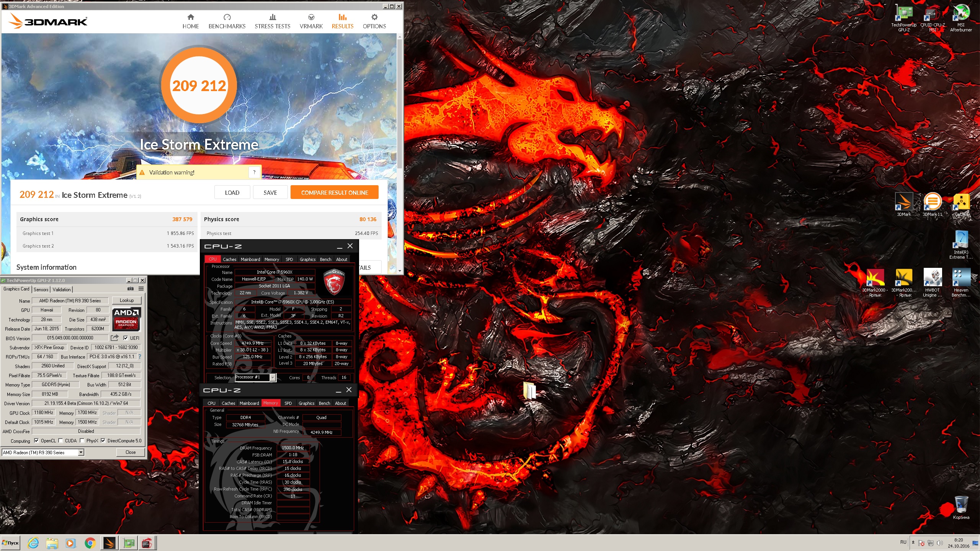Toggle UEFI checkbox in GPU-Z
The image size is (980, 551).
point(125,338)
